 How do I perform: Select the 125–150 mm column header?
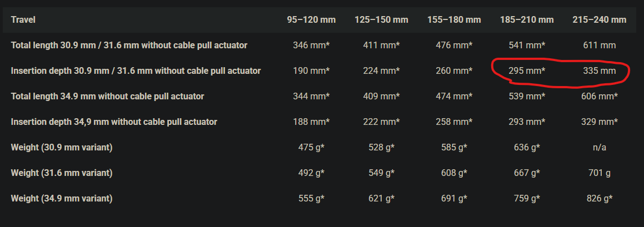point(381,20)
